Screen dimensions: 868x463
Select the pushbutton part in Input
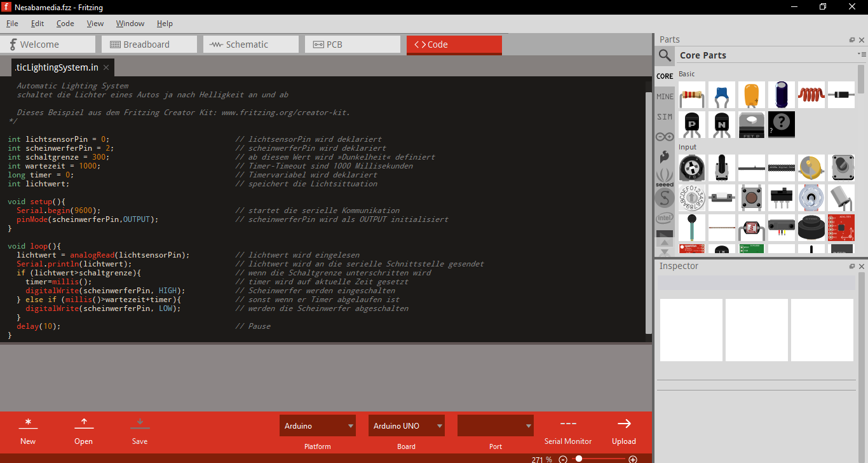[751, 198]
